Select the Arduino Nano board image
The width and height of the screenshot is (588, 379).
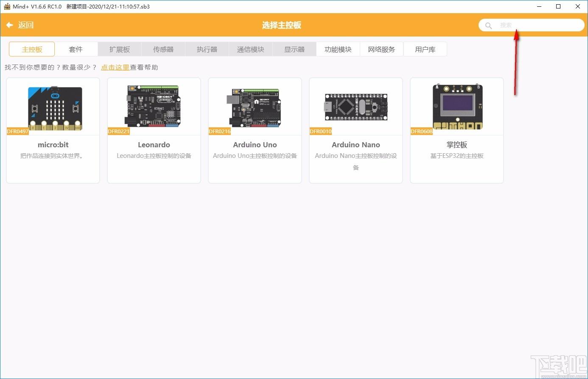pos(356,108)
